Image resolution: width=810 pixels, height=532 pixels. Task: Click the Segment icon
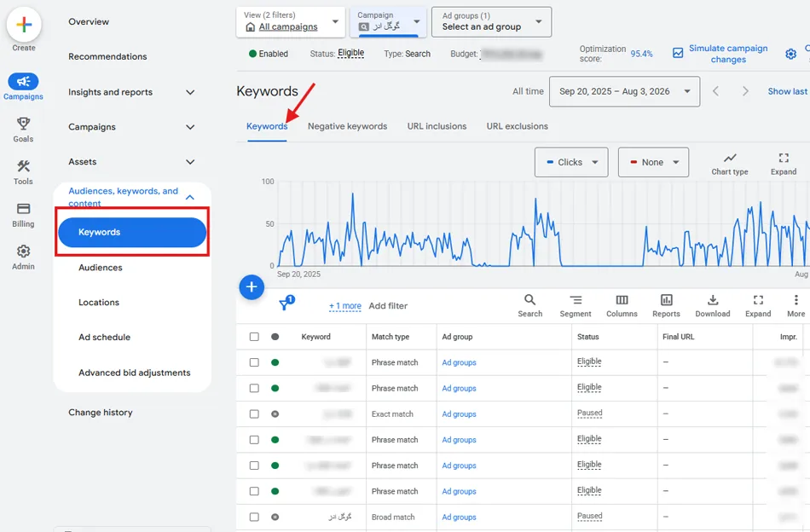pos(576,299)
